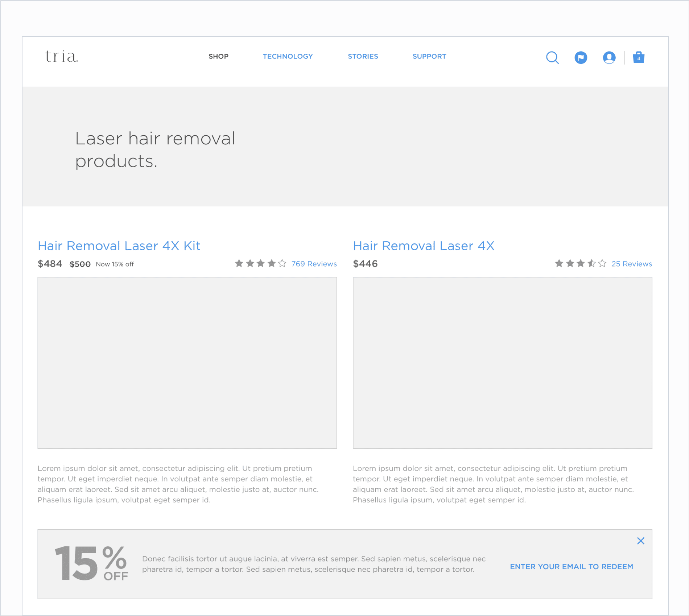Open the 769 Reviews link
Image resolution: width=689 pixels, height=616 pixels.
pyautogui.click(x=314, y=264)
